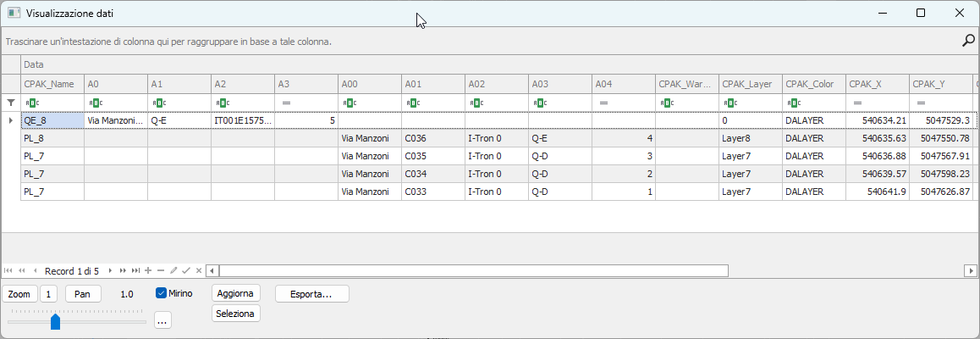Viewport: 980px width, 339px height.
Task: Append a new record with plus
Action: [x=148, y=271]
